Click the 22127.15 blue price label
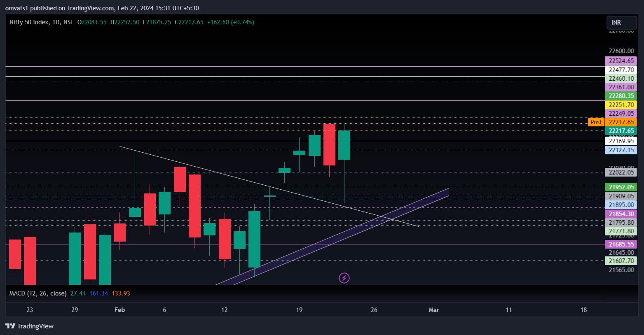This screenshot has height=335, width=644. tap(621, 150)
